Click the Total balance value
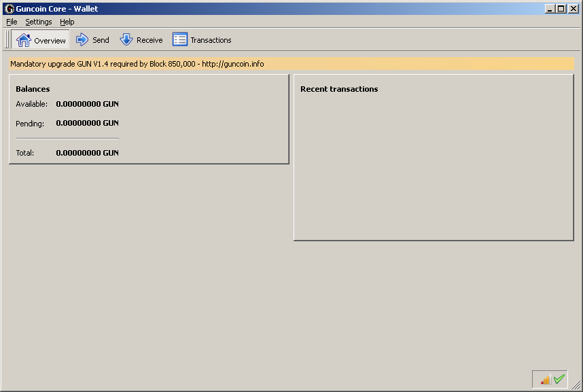The image size is (583, 392). pyautogui.click(x=88, y=153)
